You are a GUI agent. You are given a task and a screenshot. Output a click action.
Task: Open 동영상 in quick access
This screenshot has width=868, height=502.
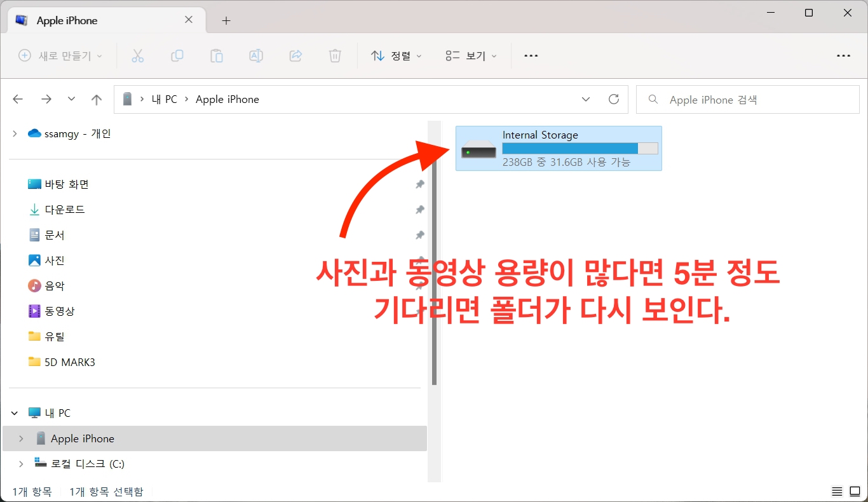51,311
